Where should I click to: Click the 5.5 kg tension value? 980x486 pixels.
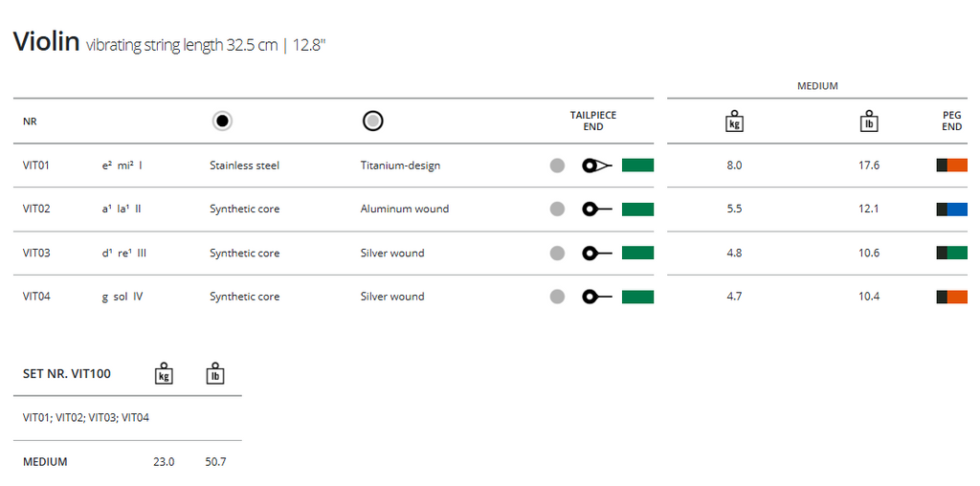pos(734,210)
